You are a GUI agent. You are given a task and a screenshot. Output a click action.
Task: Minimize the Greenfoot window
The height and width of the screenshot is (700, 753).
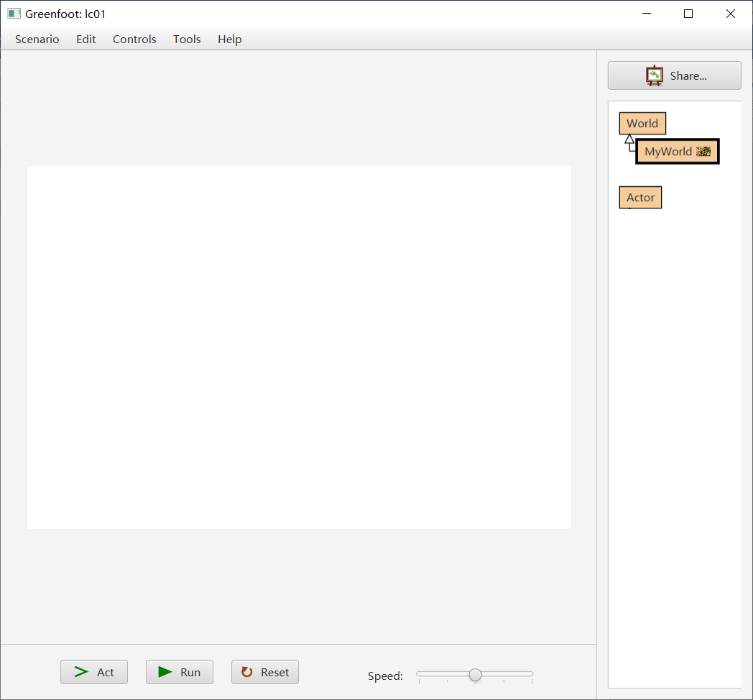pos(646,14)
